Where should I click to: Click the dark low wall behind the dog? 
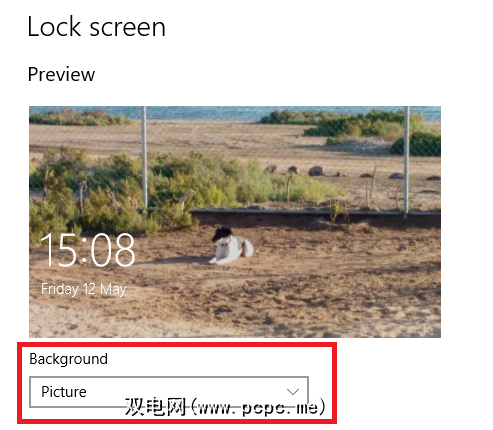317,218
